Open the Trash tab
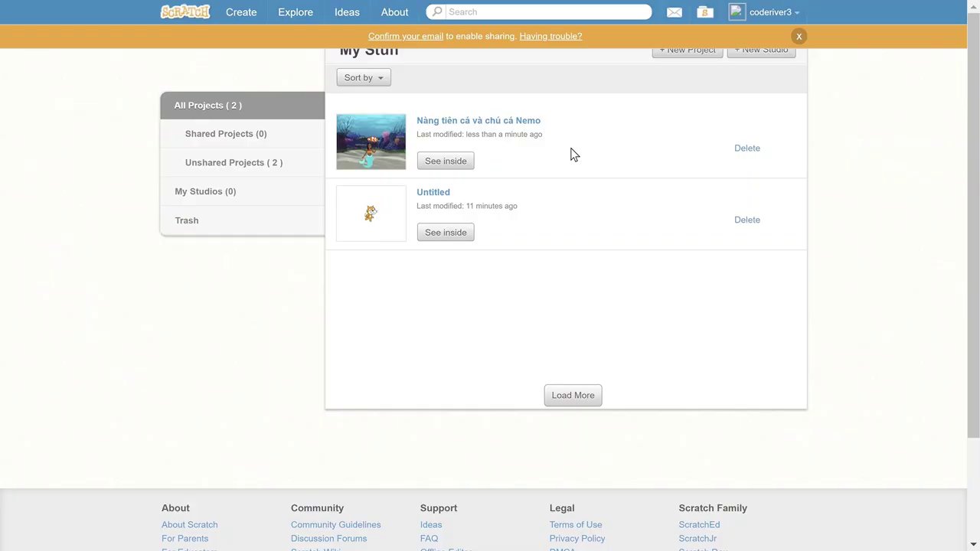The width and height of the screenshot is (980, 551). click(x=187, y=220)
